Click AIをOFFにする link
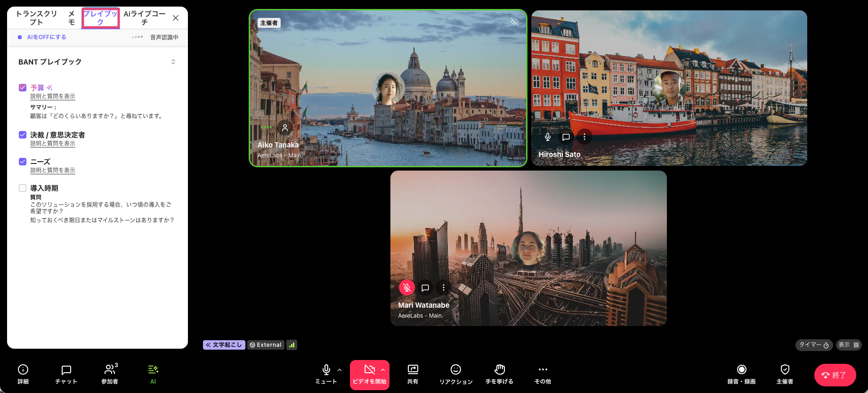This screenshot has height=393, width=868. (x=46, y=37)
